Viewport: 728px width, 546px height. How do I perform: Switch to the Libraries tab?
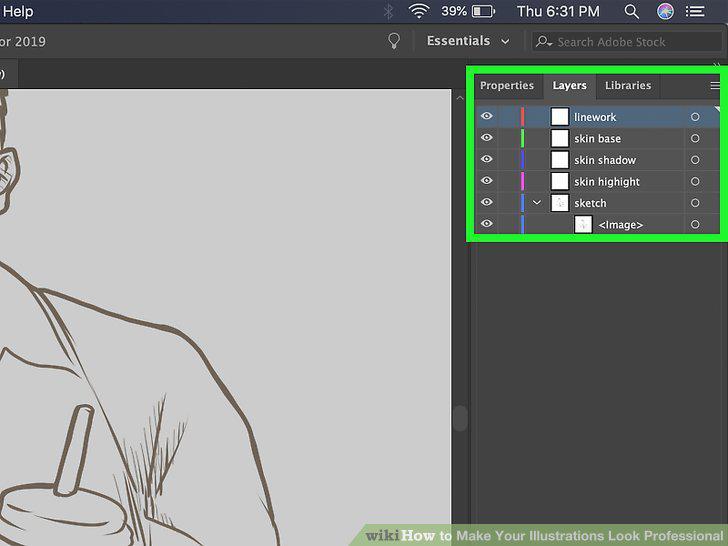click(x=628, y=86)
